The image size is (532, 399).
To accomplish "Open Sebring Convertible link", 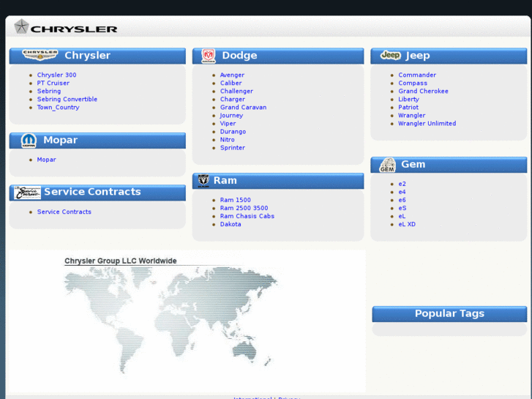I will click(x=67, y=99).
